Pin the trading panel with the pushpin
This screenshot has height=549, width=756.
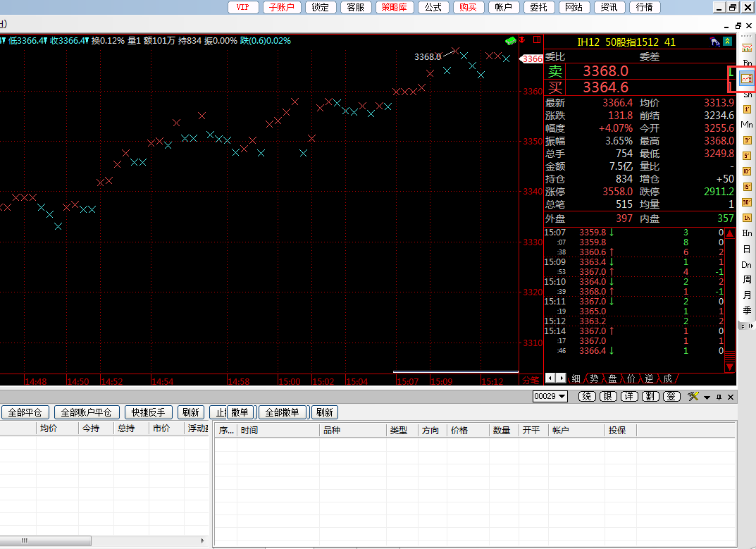coord(719,397)
